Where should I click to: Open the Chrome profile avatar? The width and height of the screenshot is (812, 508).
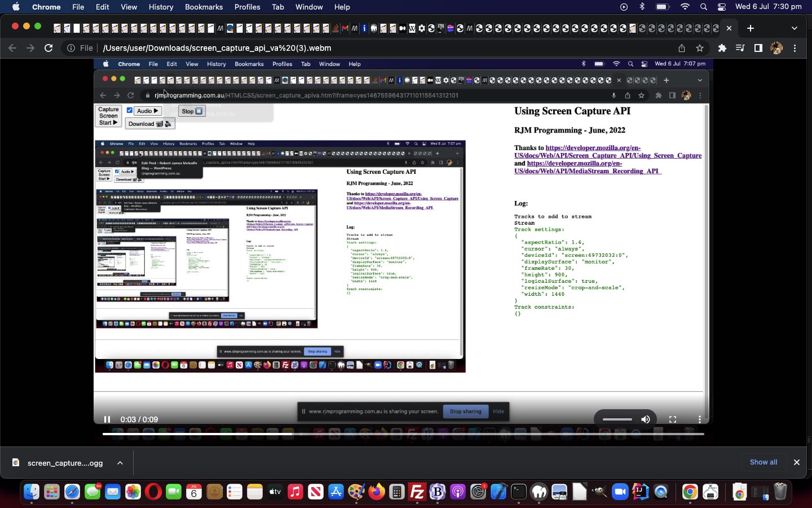point(776,48)
